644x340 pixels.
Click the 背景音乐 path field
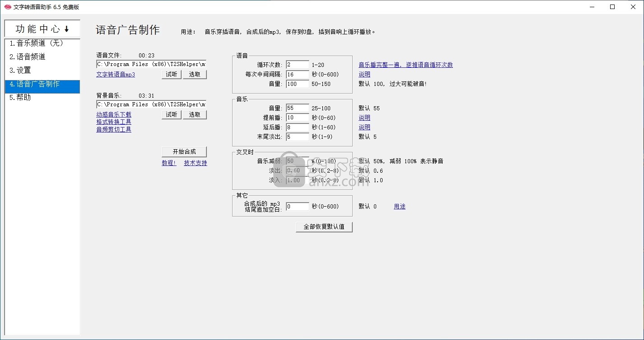click(x=151, y=104)
